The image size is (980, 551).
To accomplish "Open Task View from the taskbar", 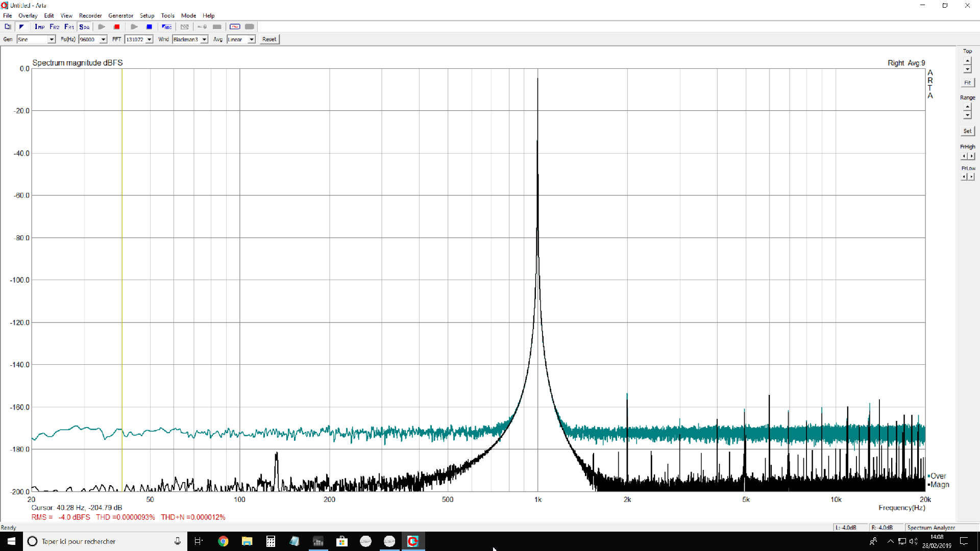I will coord(199,541).
